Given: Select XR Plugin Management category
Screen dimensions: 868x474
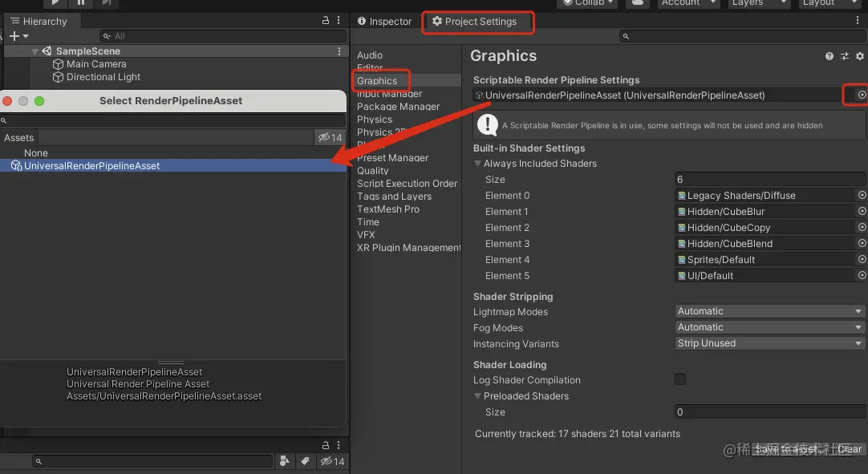Looking at the screenshot, I should coord(408,247).
